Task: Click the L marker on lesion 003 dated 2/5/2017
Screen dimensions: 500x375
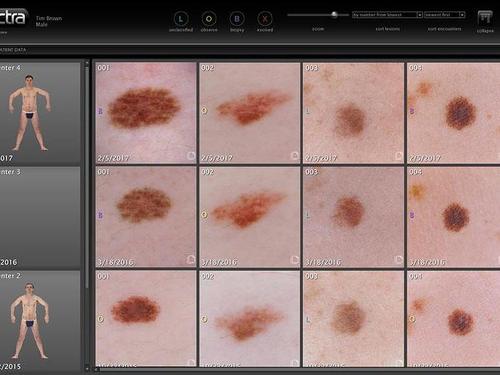Action: (308, 111)
